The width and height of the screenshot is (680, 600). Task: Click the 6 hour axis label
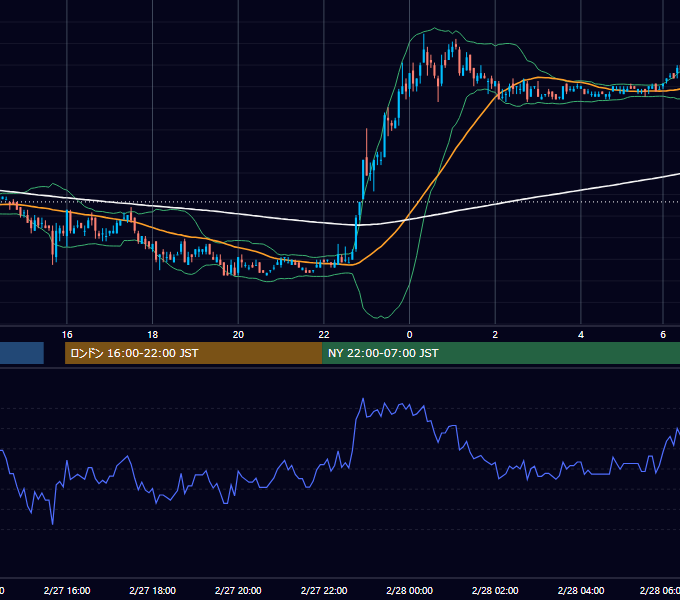pyautogui.click(x=663, y=335)
